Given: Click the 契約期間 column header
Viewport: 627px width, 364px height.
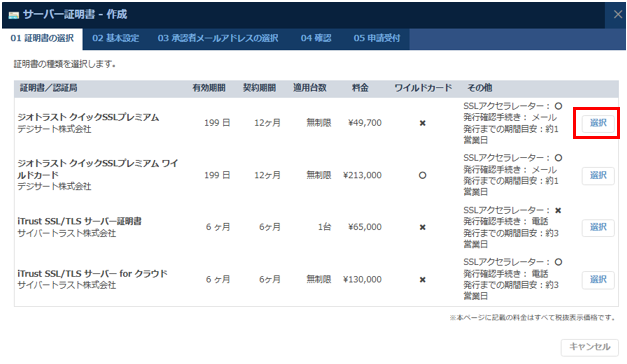Looking at the screenshot, I should (260, 88).
